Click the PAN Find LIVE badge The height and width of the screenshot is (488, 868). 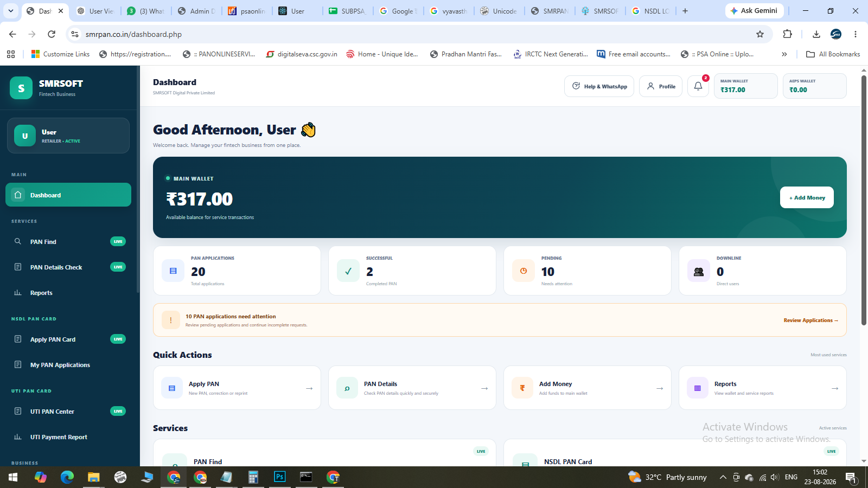tap(118, 241)
